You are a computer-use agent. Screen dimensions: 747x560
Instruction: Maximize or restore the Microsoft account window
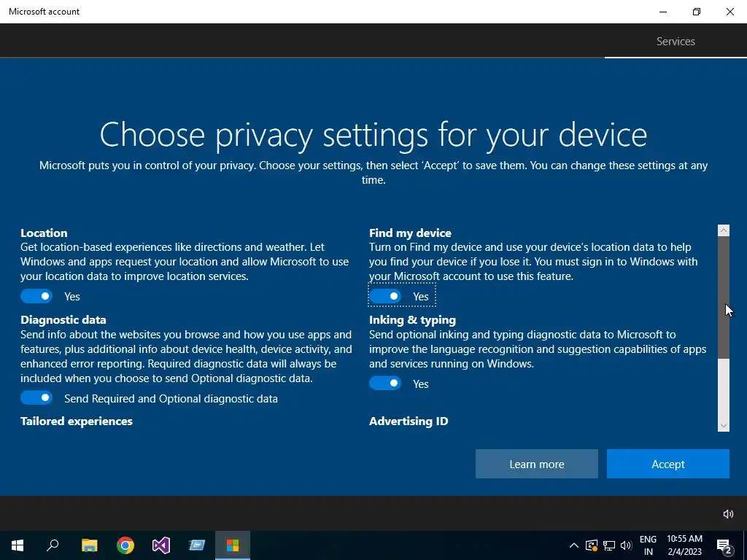697,12
